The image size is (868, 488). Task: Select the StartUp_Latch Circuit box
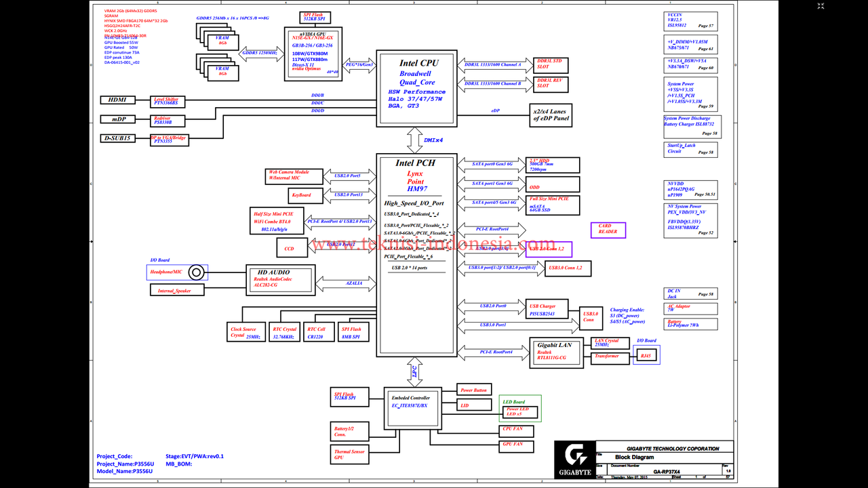click(x=690, y=149)
